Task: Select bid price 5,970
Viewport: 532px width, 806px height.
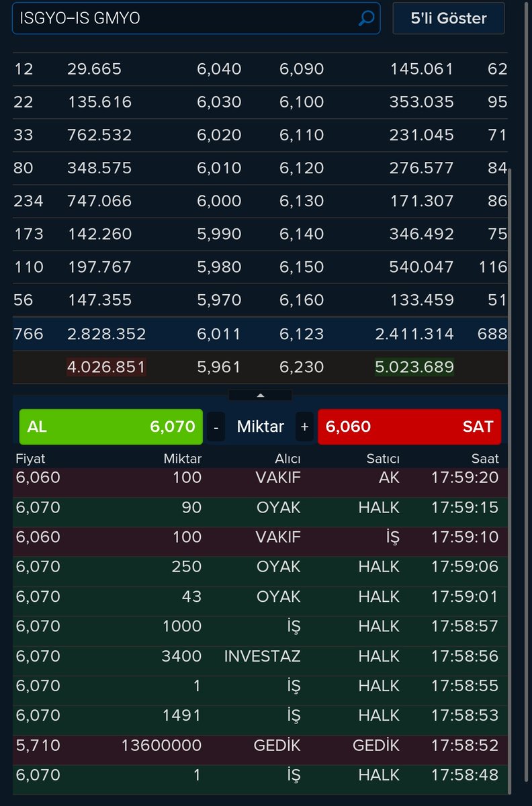Action: click(x=219, y=300)
